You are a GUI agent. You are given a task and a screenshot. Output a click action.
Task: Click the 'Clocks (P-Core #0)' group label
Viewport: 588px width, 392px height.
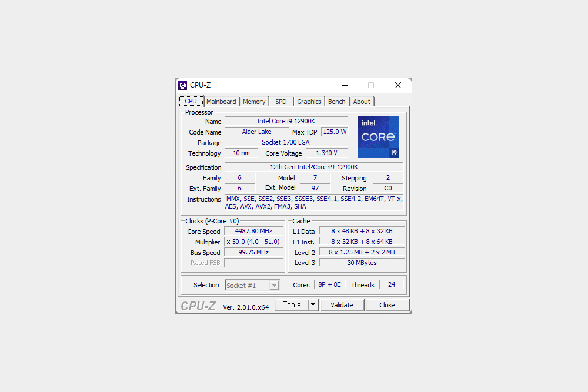(x=212, y=221)
